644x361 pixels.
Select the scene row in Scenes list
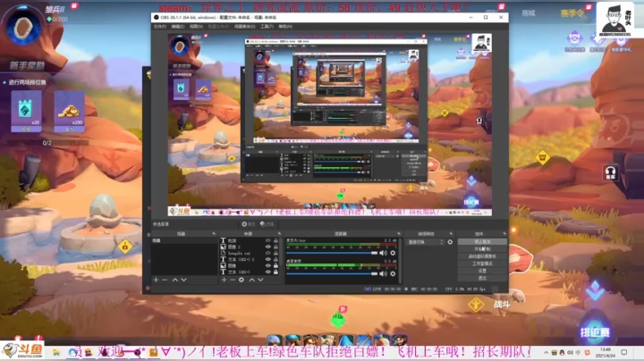click(x=184, y=240)
